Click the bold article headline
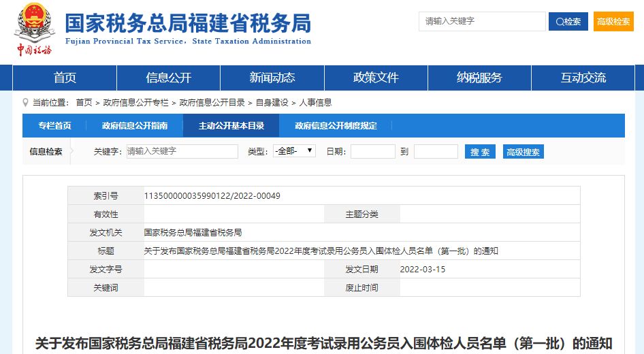Image resolution: width=644 pixels, height=354 pixels. pyautogui.click(x=323, y=343)
